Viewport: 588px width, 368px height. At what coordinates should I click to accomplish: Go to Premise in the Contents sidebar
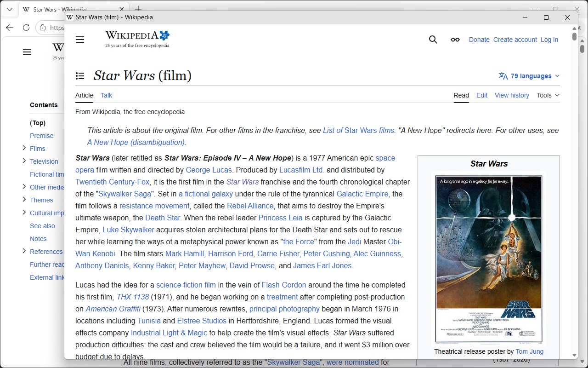(42, 136)
